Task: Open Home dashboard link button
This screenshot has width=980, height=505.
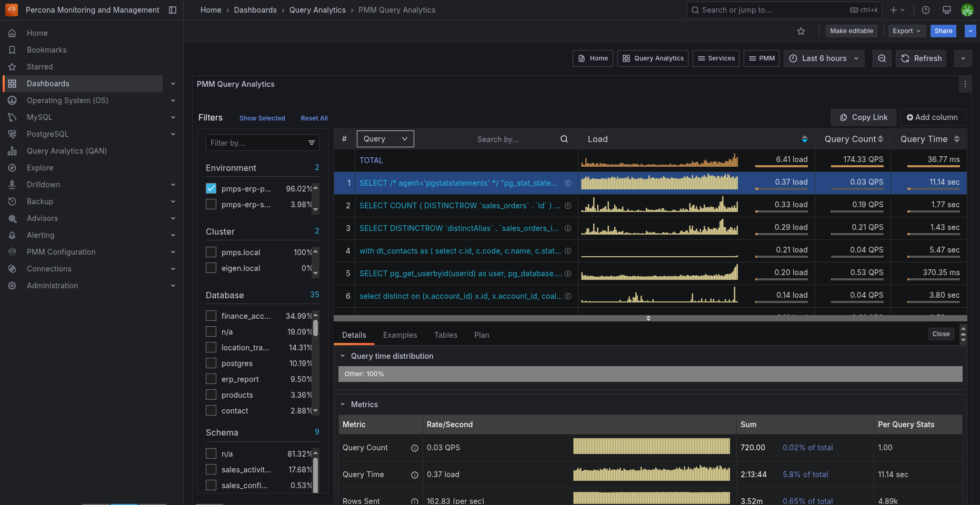Action: tap(593, 58)
